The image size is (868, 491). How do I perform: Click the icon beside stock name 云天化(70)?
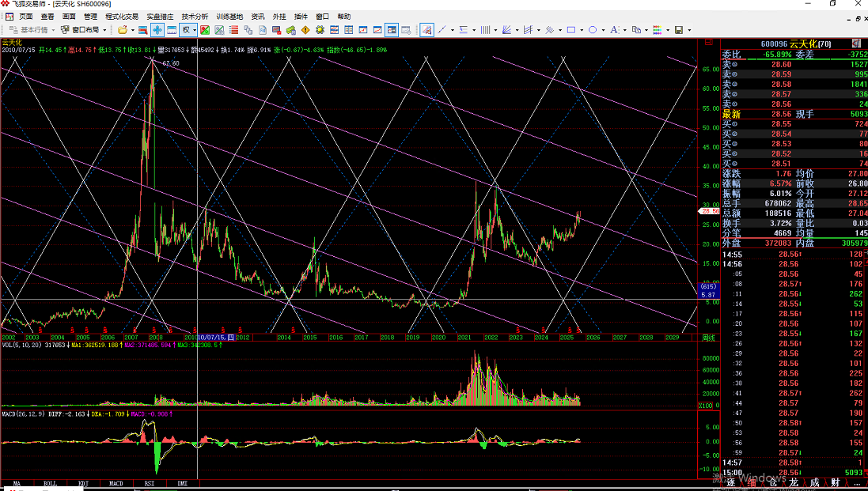[856, 43]
